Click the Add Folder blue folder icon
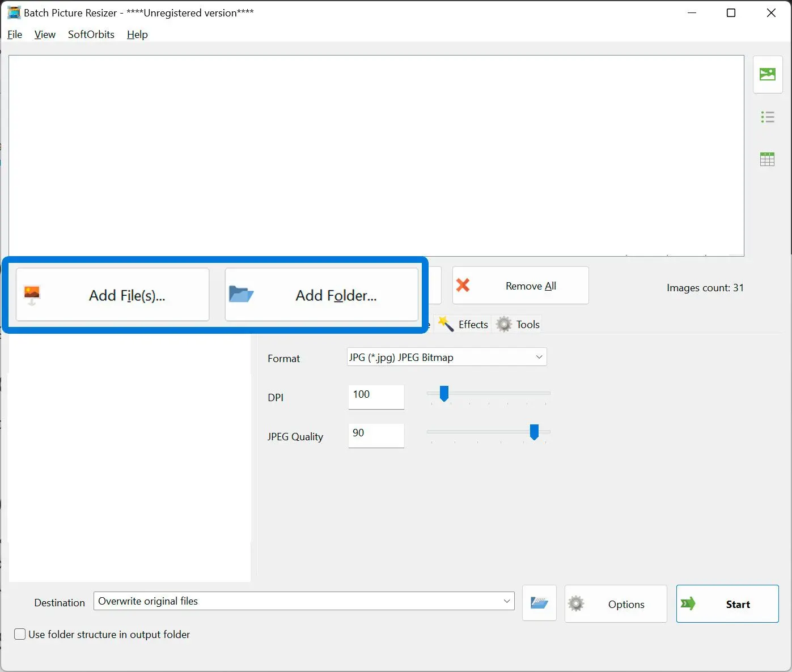 point(241,295)
